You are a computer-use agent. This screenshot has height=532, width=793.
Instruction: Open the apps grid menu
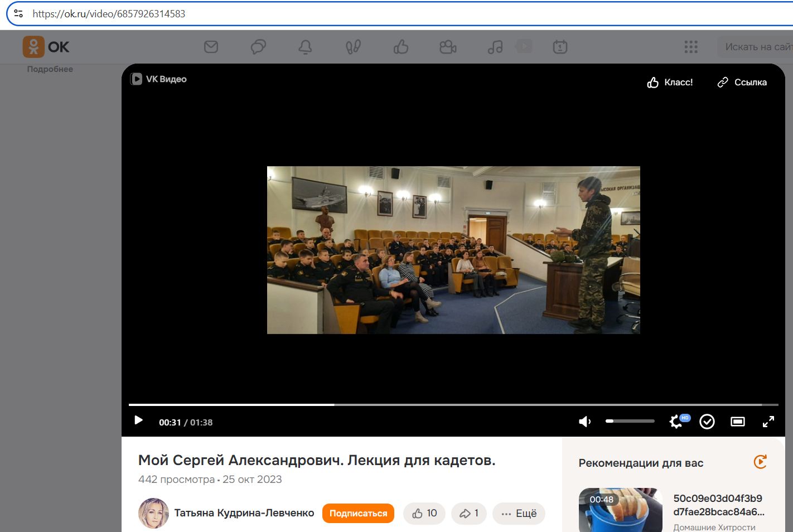click(691, 47)
